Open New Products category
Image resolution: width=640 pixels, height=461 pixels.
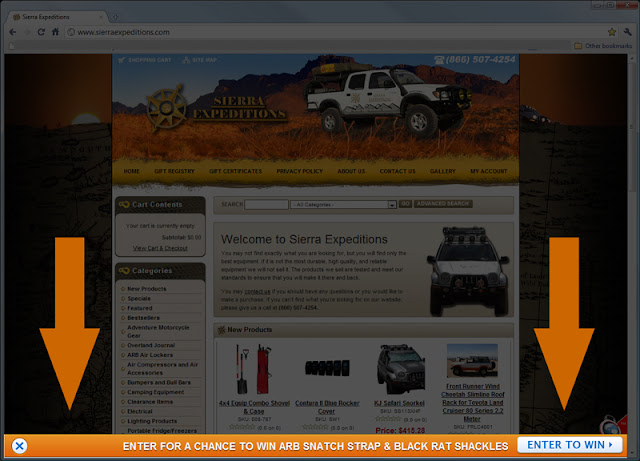pos(147,289)
